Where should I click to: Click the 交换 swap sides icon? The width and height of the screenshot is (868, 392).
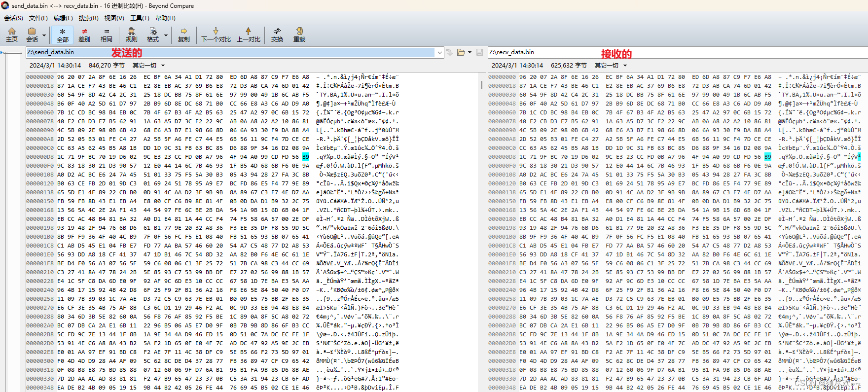277,35
